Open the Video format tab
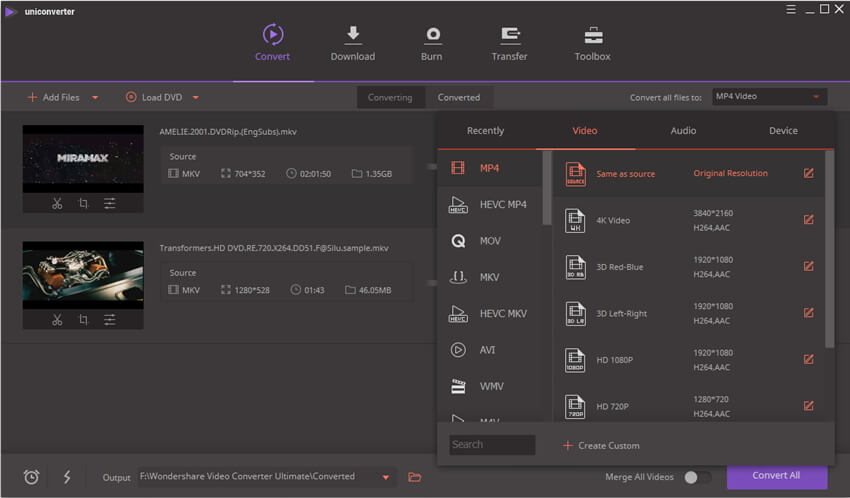The height and width of the screenshot is (498, 850). pos(585,131)
